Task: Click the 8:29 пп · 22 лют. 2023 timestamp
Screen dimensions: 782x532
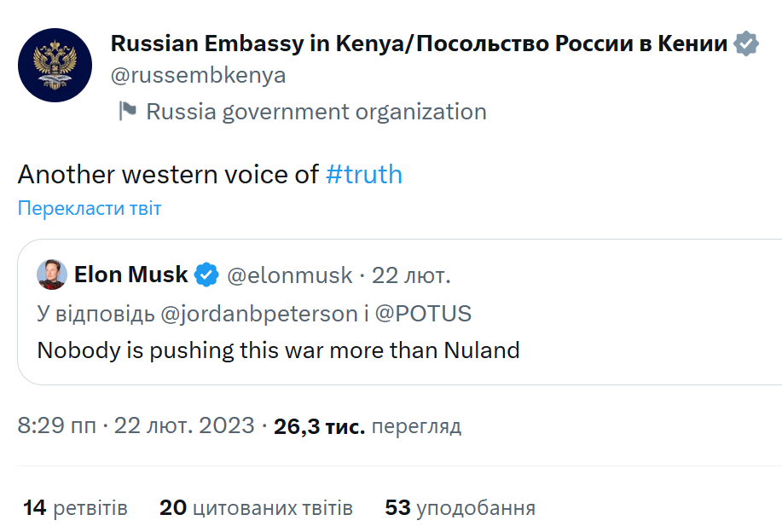Action: pos(136,425)
